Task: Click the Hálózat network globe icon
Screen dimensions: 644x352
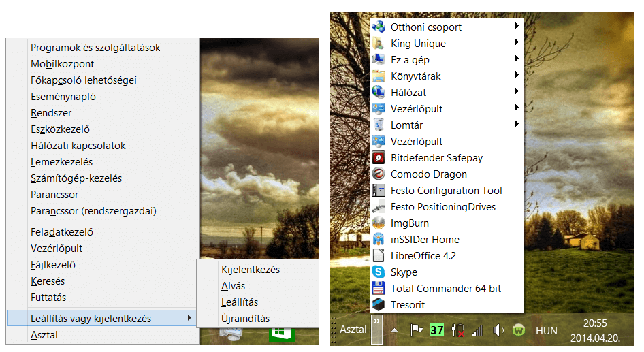Action: coord(379,93)
